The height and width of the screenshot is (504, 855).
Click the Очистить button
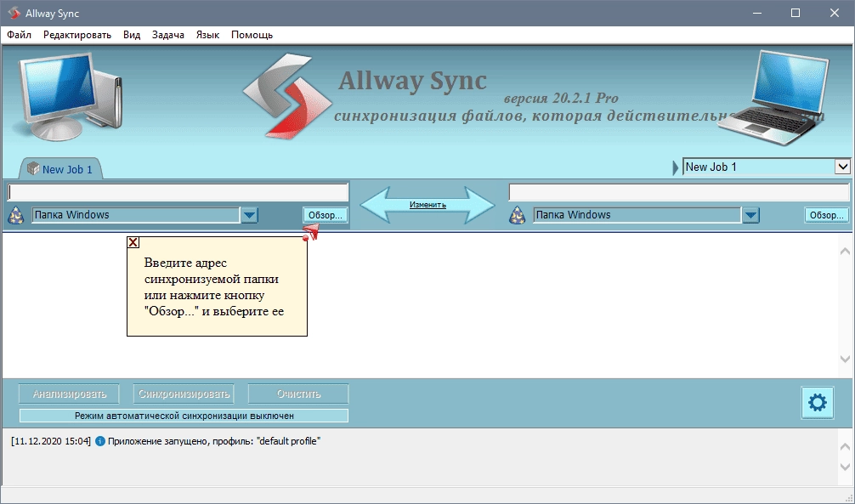(298, 394)
